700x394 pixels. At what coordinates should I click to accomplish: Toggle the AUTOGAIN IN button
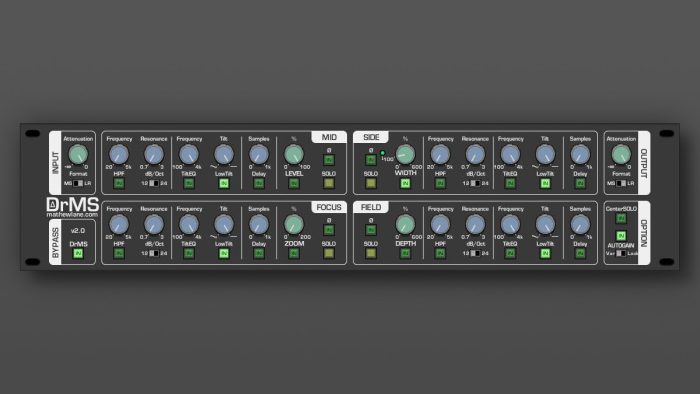point(621,236)
